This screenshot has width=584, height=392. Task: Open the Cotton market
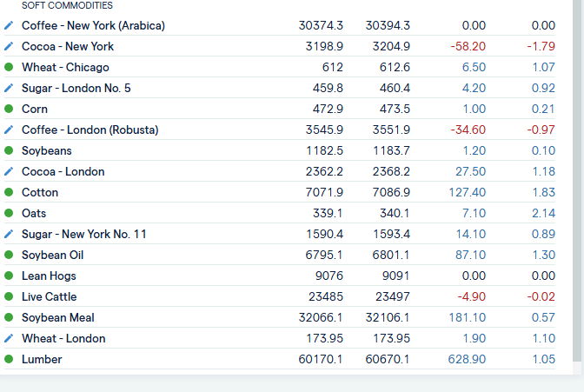point(40,192)
